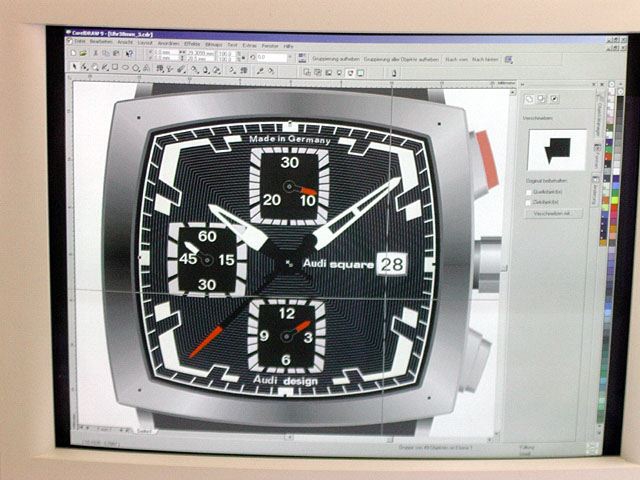Click Gruppierung aufheben button
640x480 pixels.
pos(336,59)
